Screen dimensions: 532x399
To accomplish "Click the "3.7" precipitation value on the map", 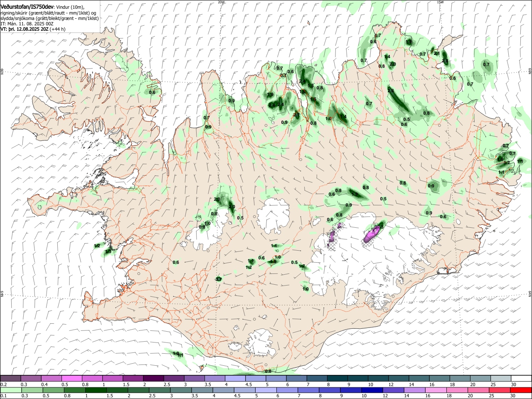I will click(219, 279).
